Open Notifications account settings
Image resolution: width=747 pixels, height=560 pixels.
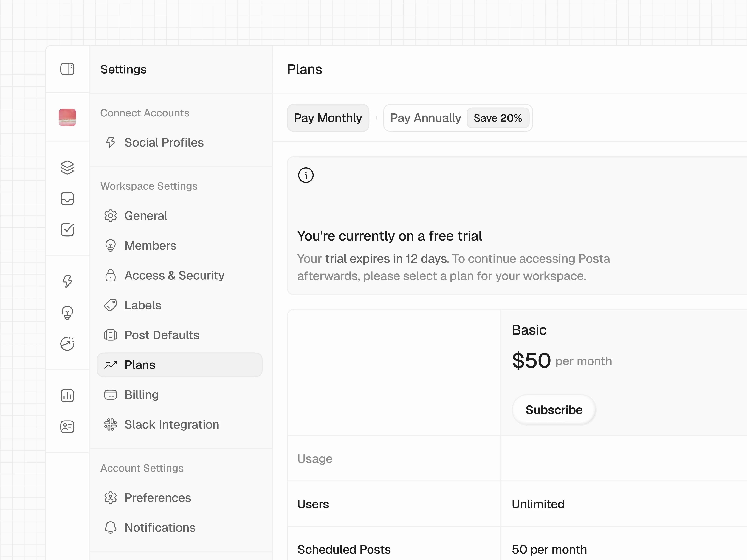[x=160, y=528]
